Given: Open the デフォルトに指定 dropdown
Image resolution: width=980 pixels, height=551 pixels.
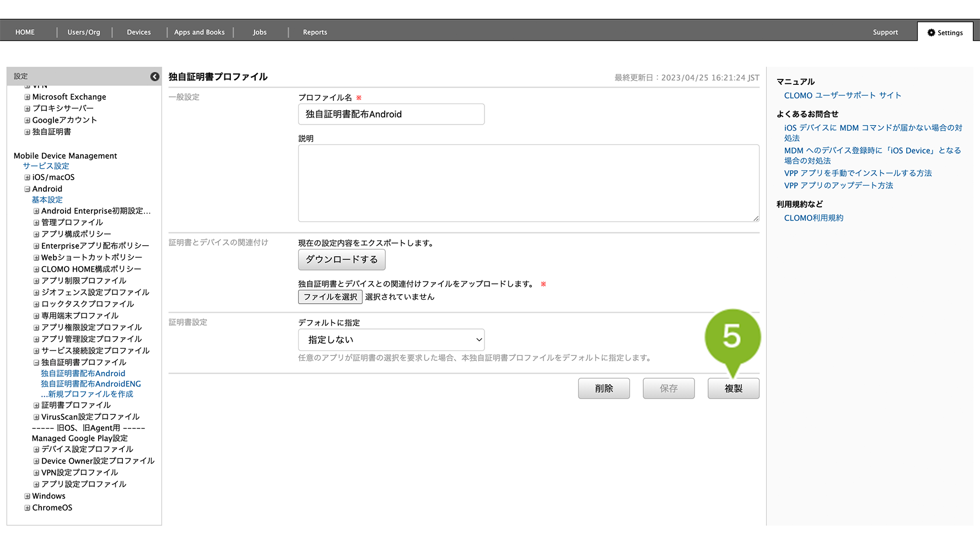Looking at the screenshot, I should pyautogui.click(x=391, y=340).
